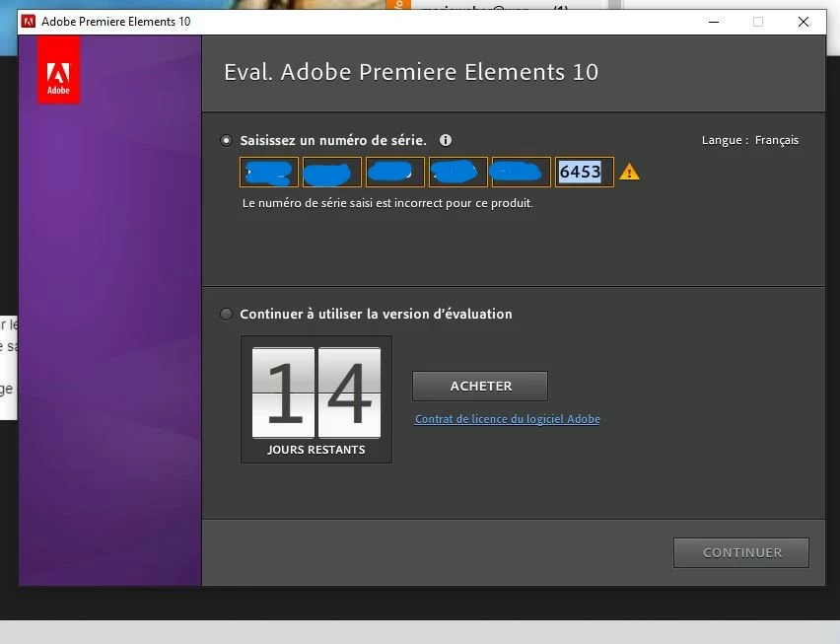Click the fourth serial number field
The height and width of the screenshot is (644, 840).
458,172
